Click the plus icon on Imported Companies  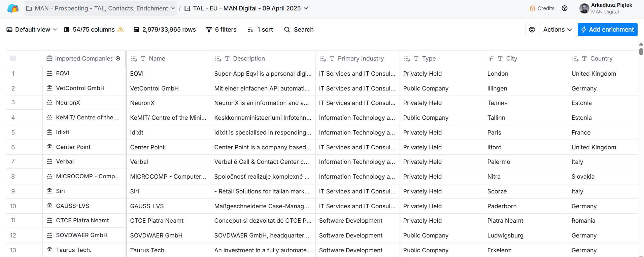tap(118, 59)
